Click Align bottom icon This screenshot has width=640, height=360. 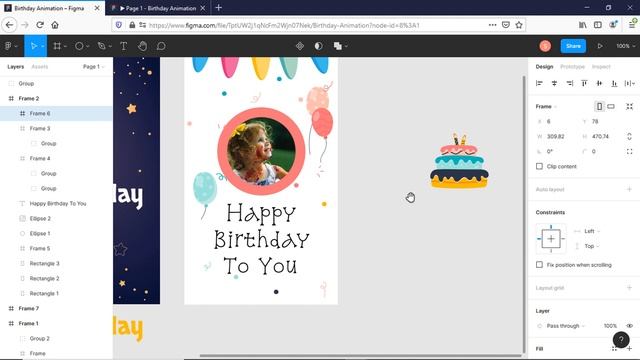coord(614,83)
